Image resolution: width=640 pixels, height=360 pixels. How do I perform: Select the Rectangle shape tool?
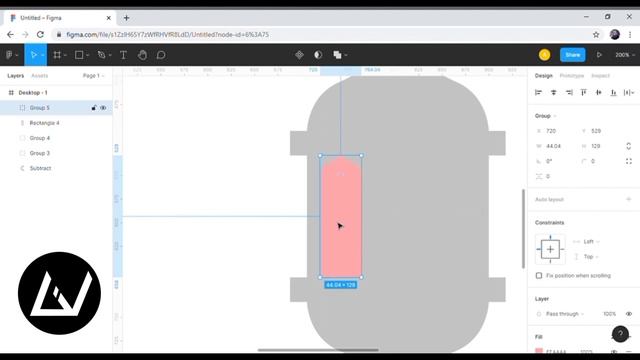(x=79, y=55)
